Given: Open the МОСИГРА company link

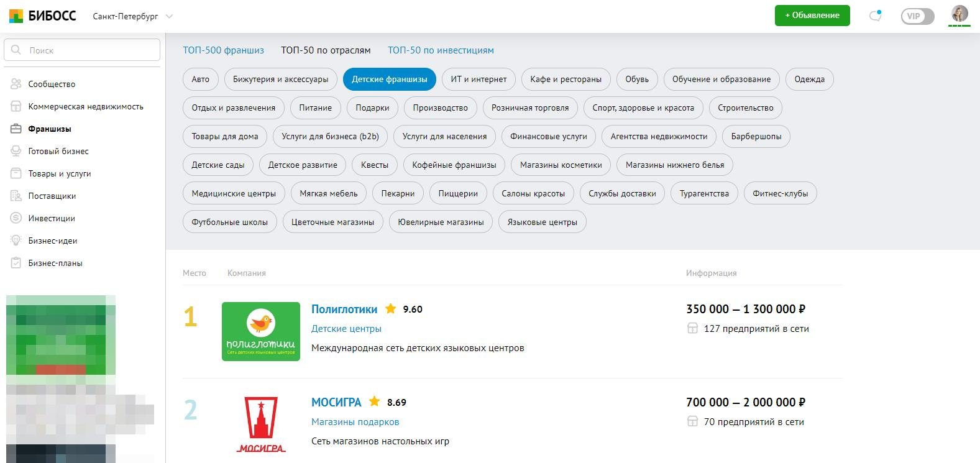Looking at the screenshot, I should coord(336,402).
